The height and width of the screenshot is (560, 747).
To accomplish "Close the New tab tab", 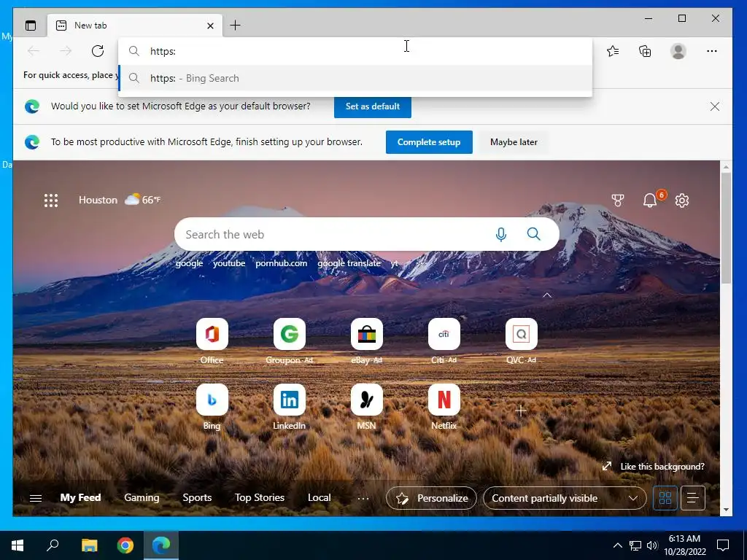I will click(210, 26).
